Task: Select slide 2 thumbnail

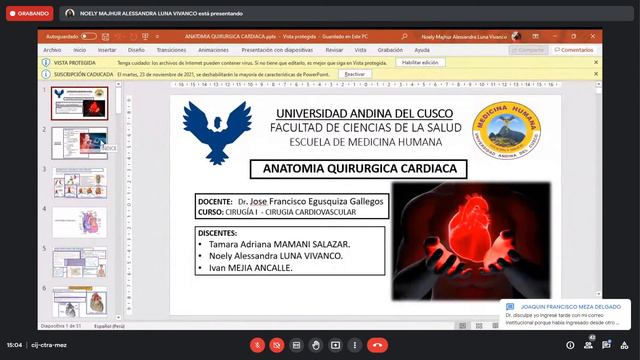Action: [x=80, y=143]
